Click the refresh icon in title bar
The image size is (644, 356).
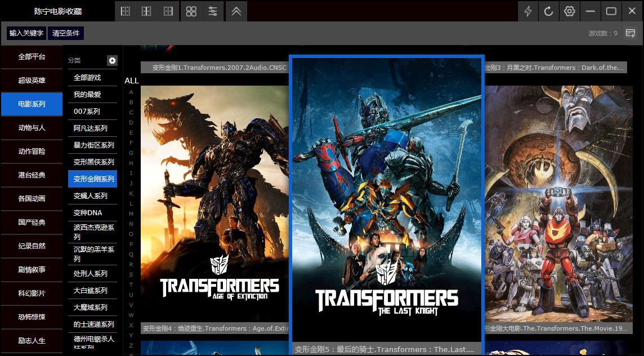tap(548, 11)
